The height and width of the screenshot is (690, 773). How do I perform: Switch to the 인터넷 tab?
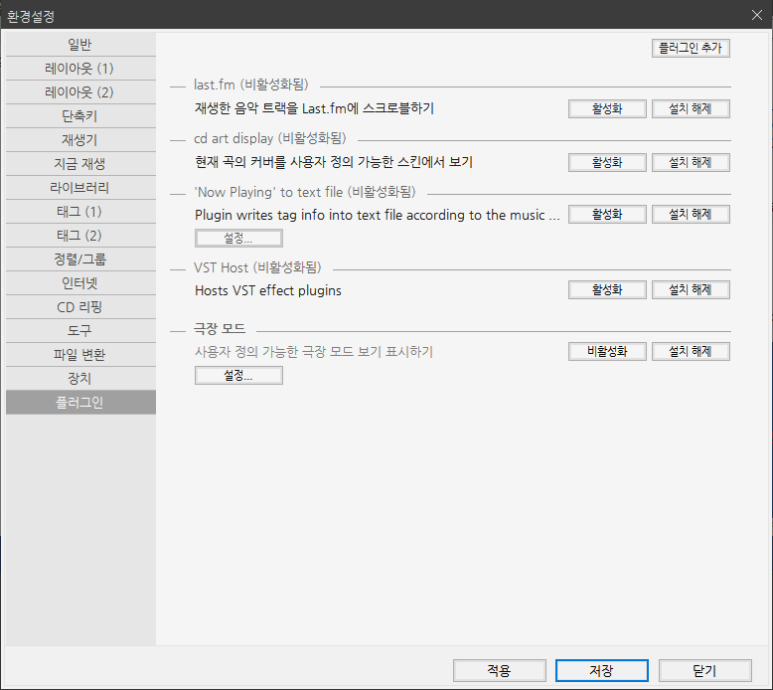(81, 283)
